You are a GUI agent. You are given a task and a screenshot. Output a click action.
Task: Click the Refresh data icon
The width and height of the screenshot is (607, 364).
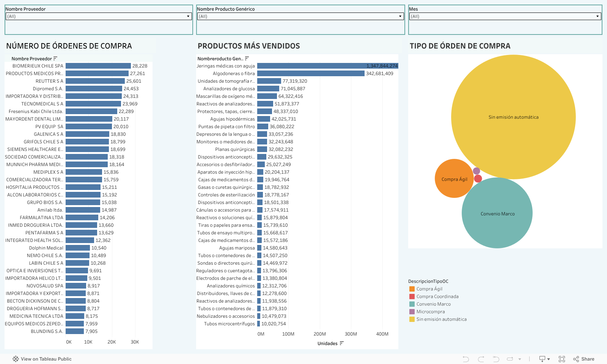[x=510, y=359]
